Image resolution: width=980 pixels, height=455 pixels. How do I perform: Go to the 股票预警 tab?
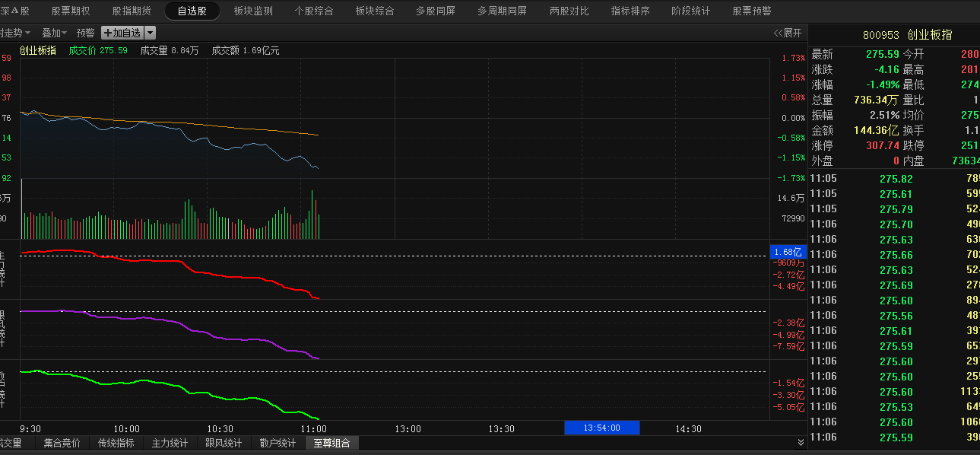pyautogui.click(x=752, y=11)
